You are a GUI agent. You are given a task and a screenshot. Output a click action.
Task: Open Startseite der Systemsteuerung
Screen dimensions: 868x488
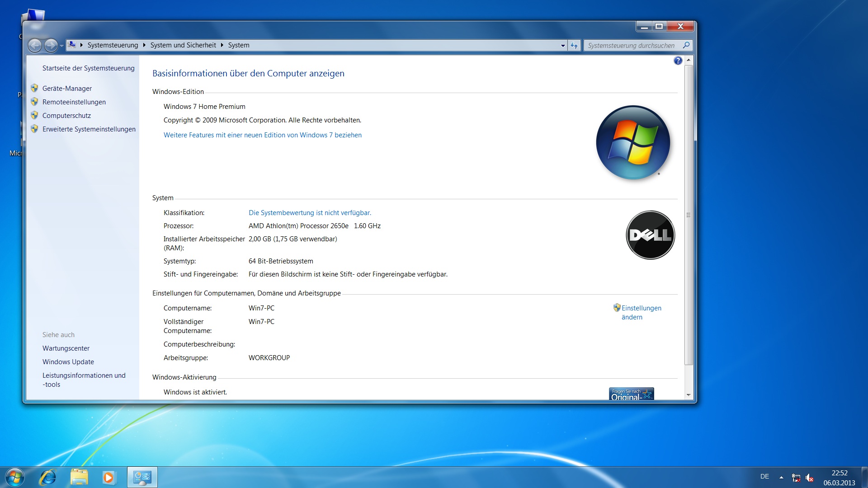(x=89, y=68)
